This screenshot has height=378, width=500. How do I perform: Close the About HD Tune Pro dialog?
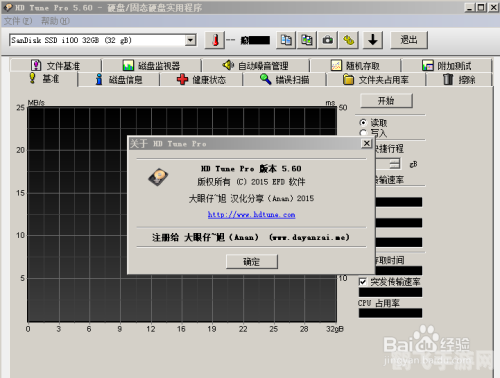pos(367,143)
